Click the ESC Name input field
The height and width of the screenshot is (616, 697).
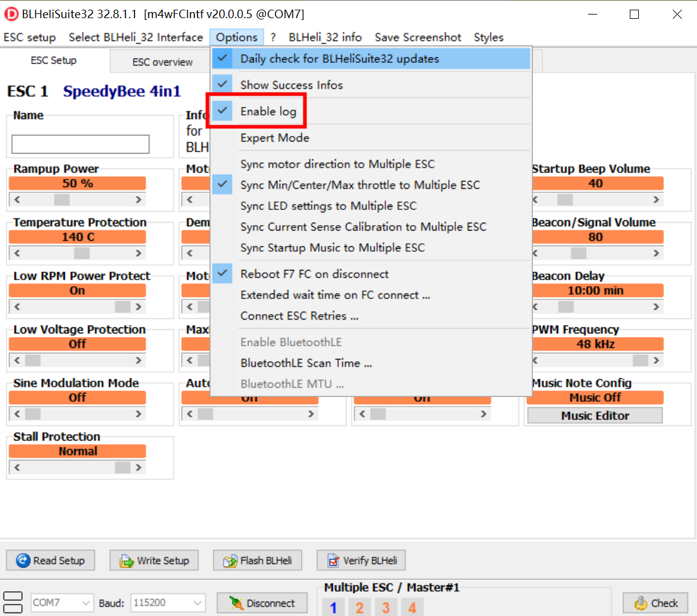click(x=81, y=145)
